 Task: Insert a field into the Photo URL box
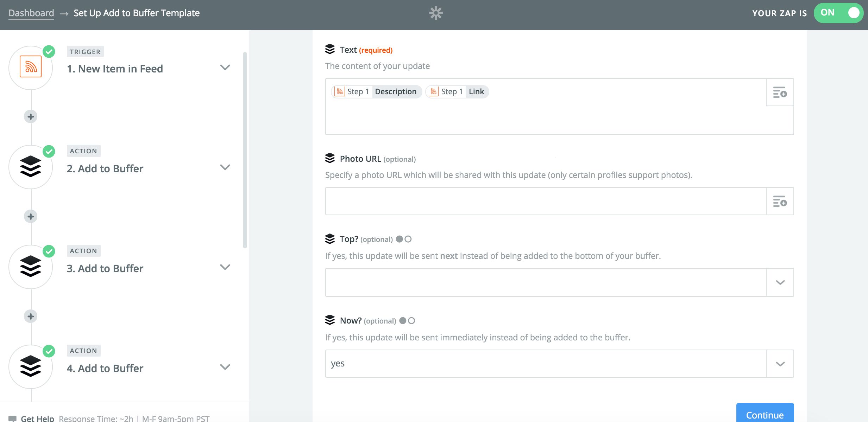click(x=780, y=201)
